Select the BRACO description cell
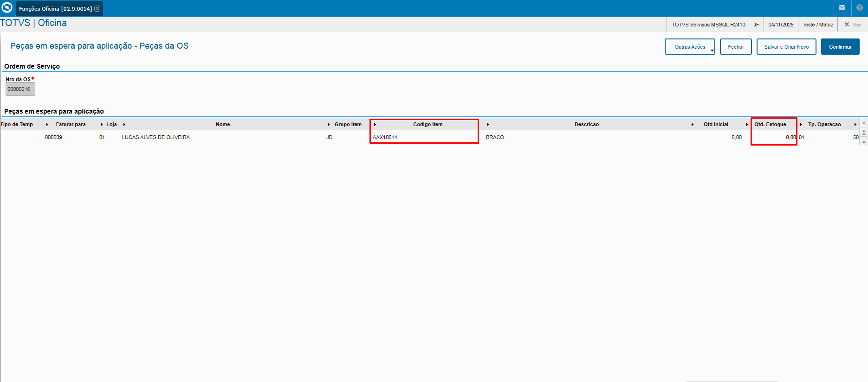The height and width of the screenshot is (382, 868). (495, 137)
